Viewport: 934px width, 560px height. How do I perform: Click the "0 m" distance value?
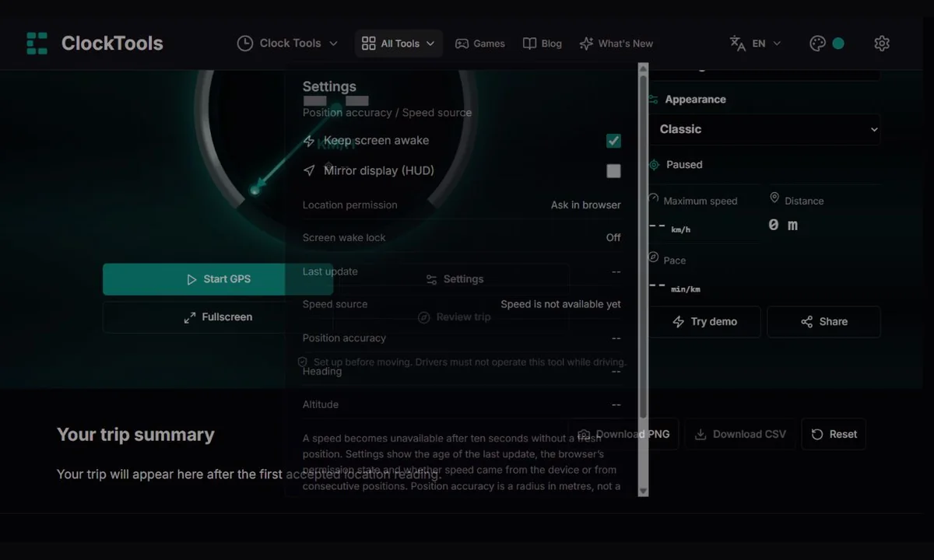click(x=783, y=225)
